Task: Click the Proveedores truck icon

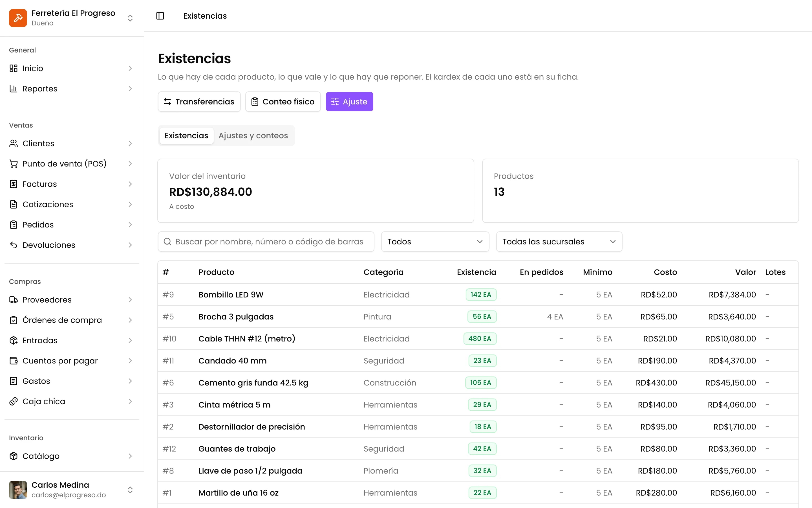Action: point(14,300)
